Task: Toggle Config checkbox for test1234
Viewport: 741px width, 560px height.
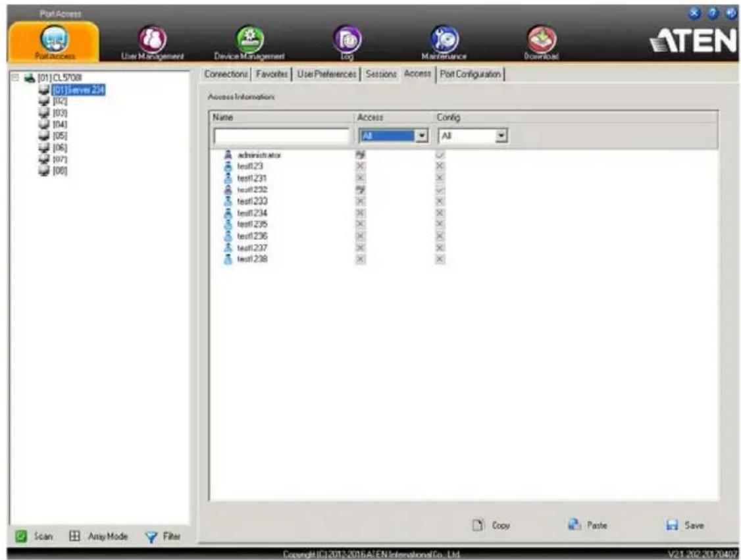Action: point(440,213)
